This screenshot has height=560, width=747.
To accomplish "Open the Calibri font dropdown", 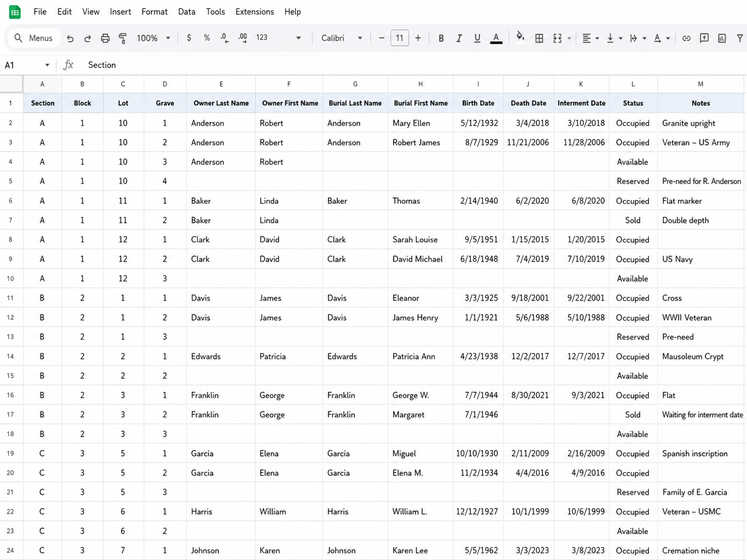I will [x=342, y=38].
